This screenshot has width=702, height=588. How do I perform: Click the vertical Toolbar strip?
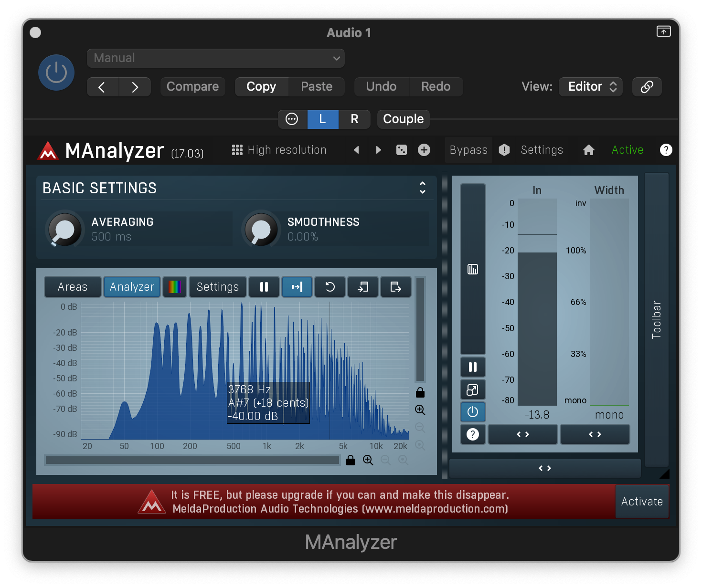click(657, 319)
